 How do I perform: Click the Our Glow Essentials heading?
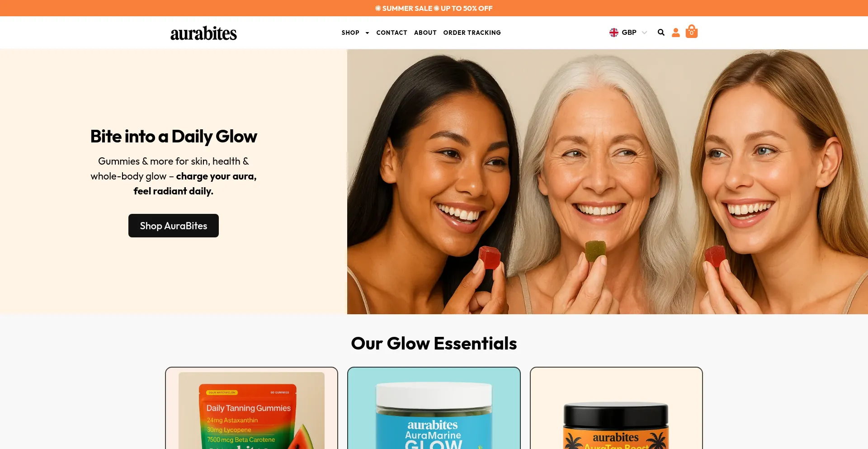pos(434,343)
